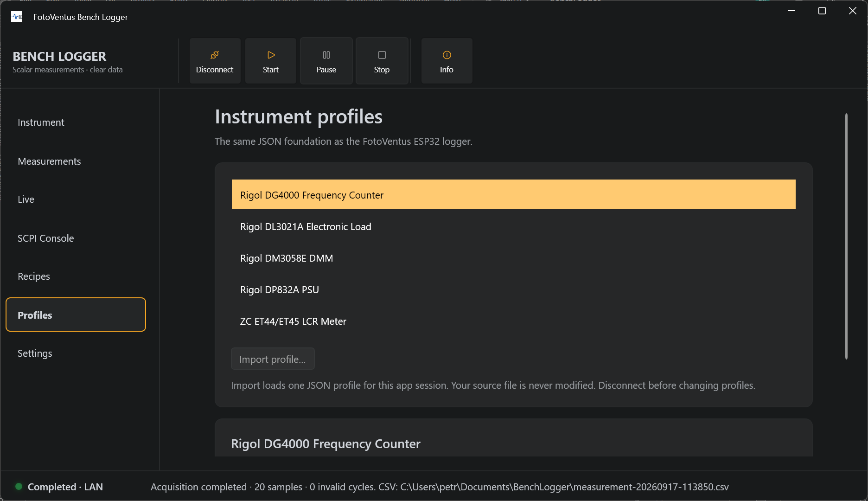Minimize the Bench Logger window
The height and width of the screenshot is (501, 868).
[x=791, y=11]
